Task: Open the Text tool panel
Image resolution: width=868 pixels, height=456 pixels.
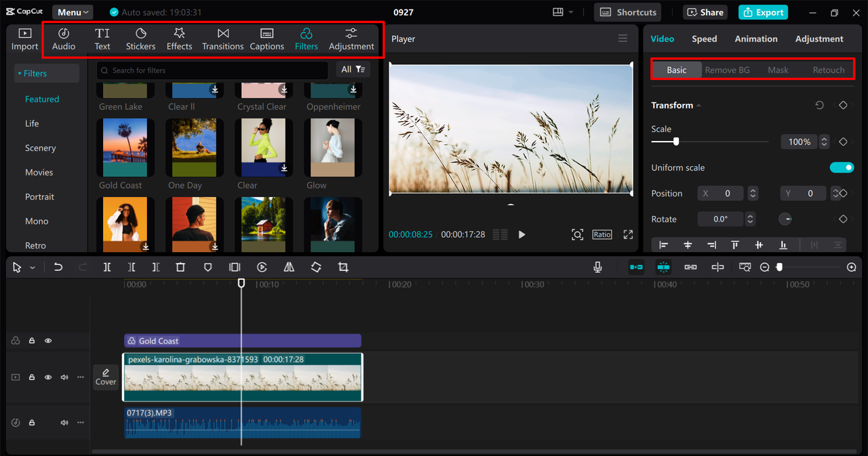Action: pos(102,39)
